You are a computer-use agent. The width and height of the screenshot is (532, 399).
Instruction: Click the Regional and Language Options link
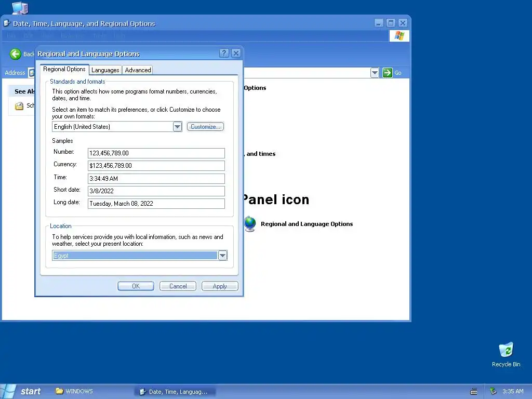(307, 224)
